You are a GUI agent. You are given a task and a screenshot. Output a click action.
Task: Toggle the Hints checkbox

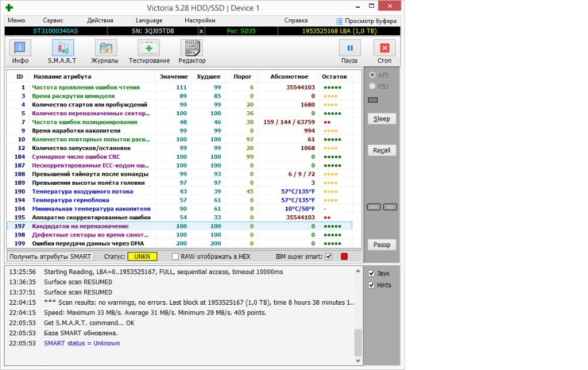tap(371, 285)
